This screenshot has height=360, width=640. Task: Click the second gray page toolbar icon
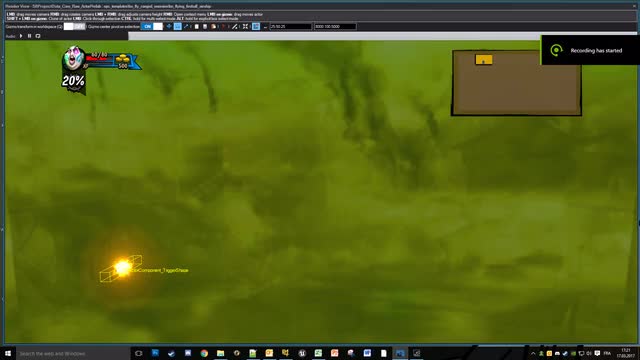(205, 27)
